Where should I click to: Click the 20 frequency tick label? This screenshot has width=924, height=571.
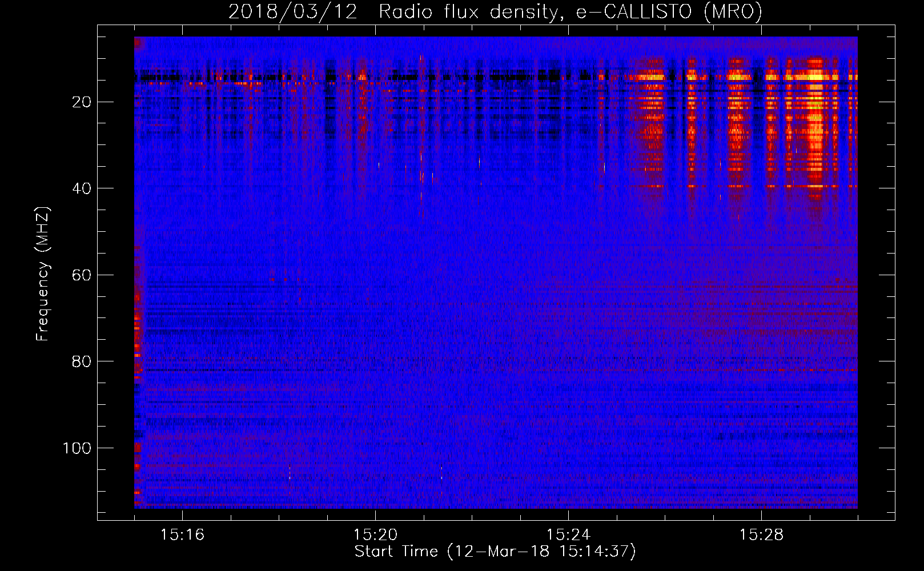point(82,102)
